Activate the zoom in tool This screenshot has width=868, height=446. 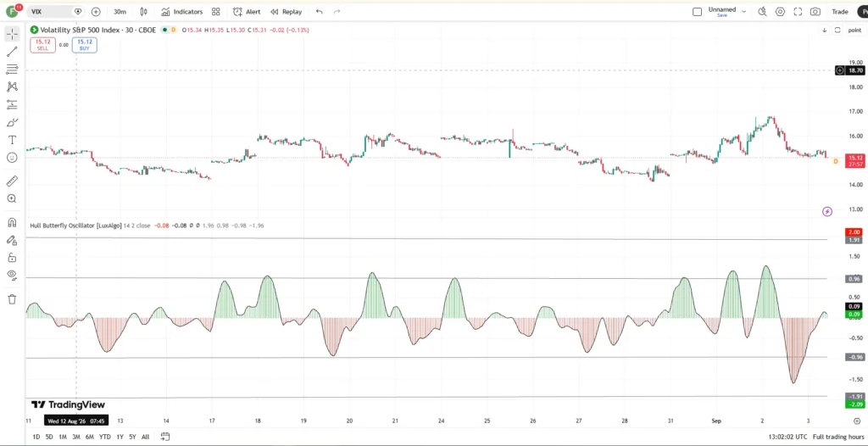12,199
